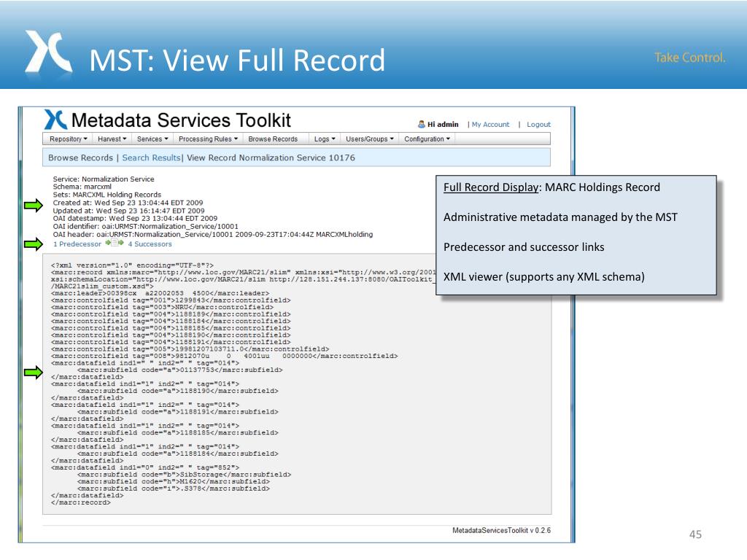Click 'Sets: MARCXML Holding Records' line
Image resolution: width=747 pixels, height=560 pixels.
(x=107, y=195)
